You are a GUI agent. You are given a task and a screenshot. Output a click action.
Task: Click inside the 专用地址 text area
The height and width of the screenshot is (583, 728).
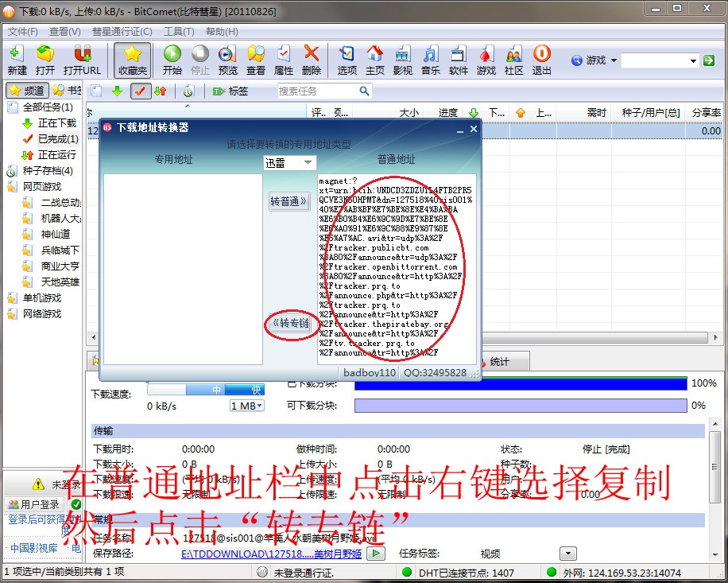pyautogui.click(x=183, y=270)
